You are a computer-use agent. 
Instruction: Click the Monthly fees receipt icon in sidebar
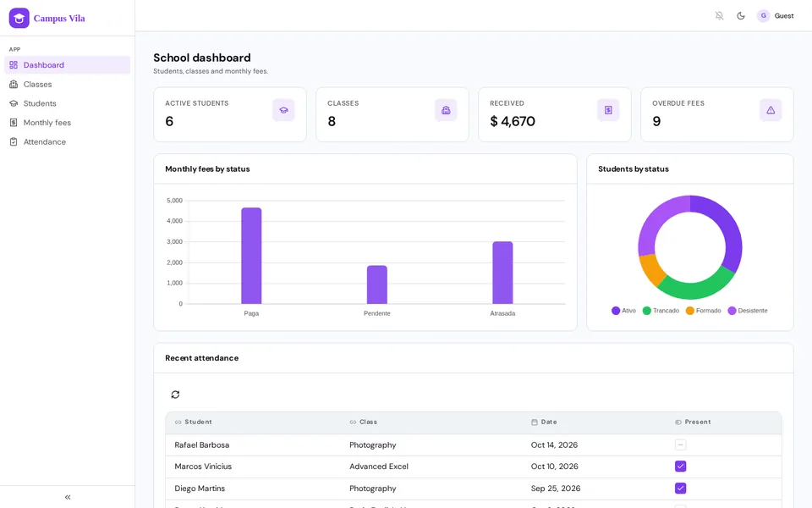point(14,122)
